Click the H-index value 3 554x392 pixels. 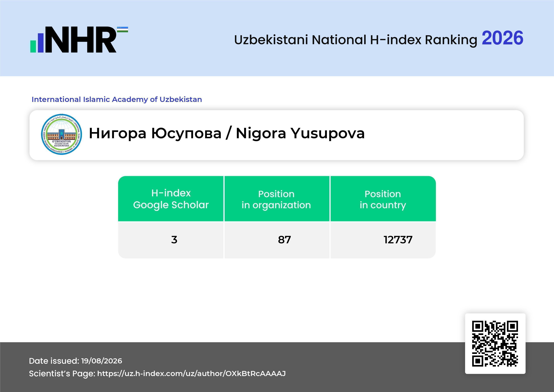click(174, 240)
